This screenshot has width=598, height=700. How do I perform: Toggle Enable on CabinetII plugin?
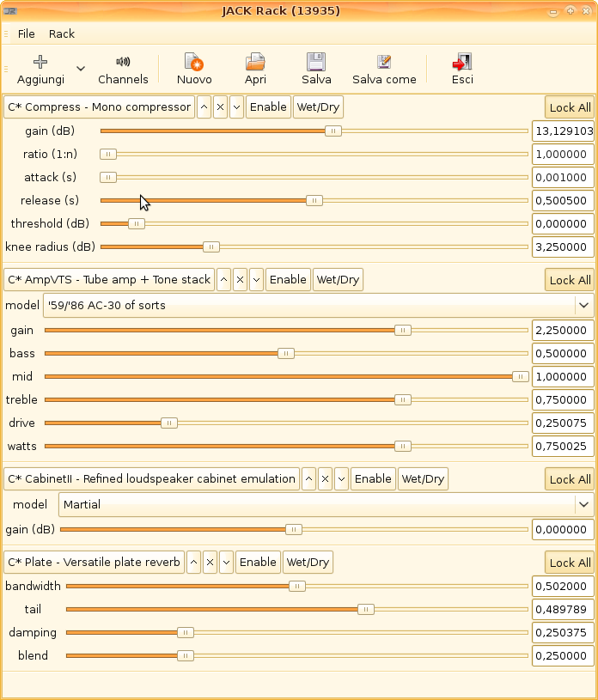point(374,479)
